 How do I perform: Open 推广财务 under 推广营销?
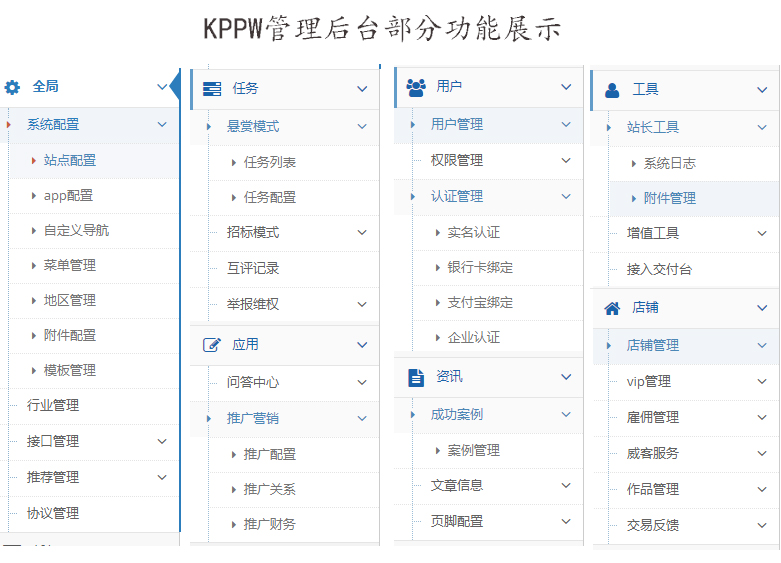click(x=269, y=524)
